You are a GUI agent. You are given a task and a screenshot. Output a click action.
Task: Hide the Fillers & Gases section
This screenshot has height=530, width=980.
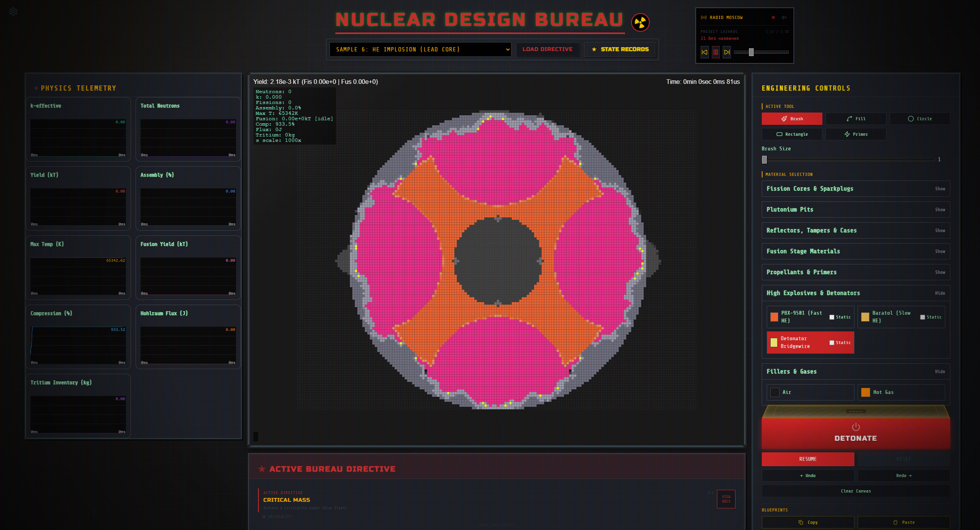click(940, 372)
